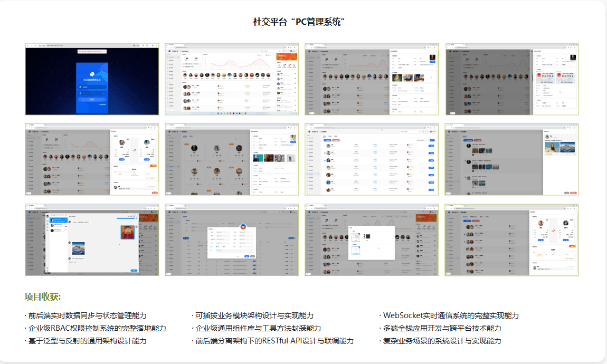Open the starry login page thumbnail

coord(92,79)
